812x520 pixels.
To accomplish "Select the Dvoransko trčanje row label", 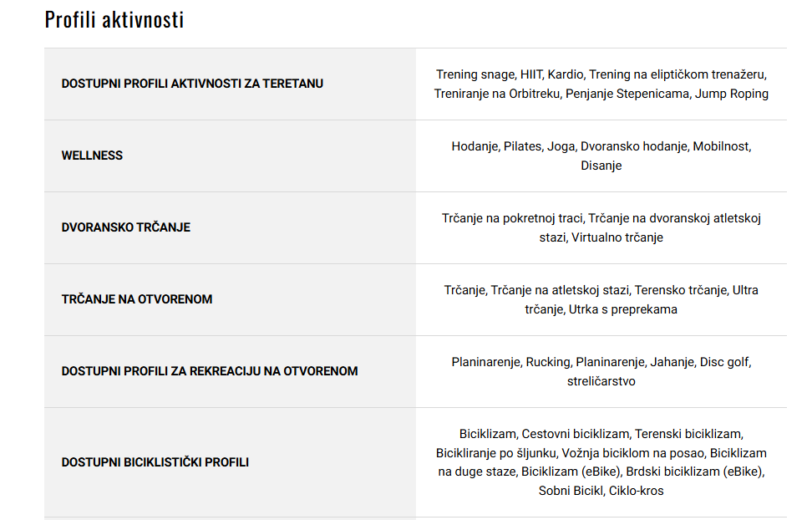I will 126,227.
